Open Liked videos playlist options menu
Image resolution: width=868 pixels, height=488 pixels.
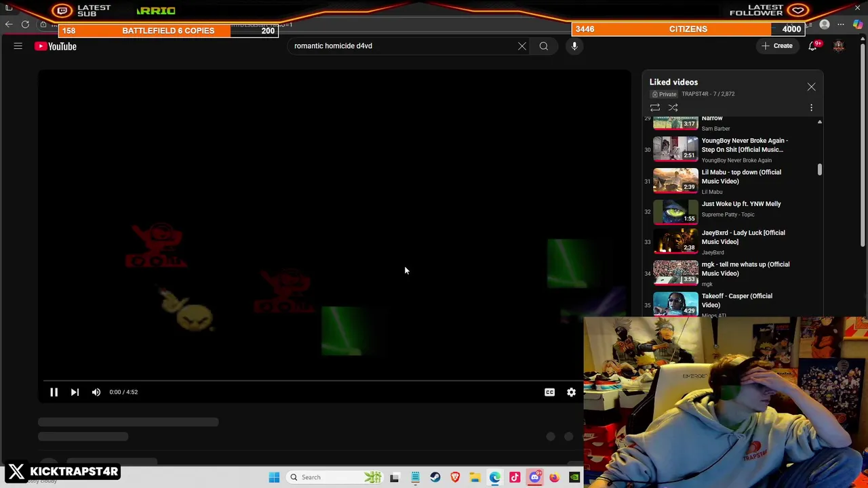tap(811, 108)
